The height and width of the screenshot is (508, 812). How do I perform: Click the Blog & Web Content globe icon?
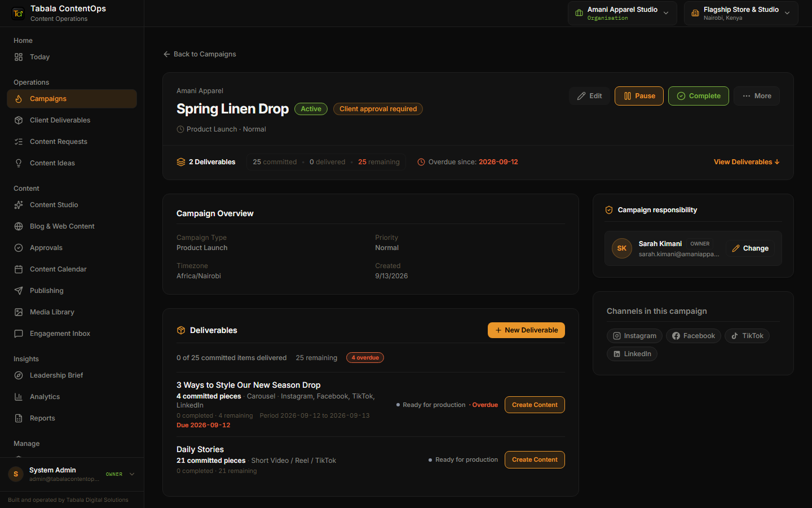pyautogui.click(x=19, y=226)
